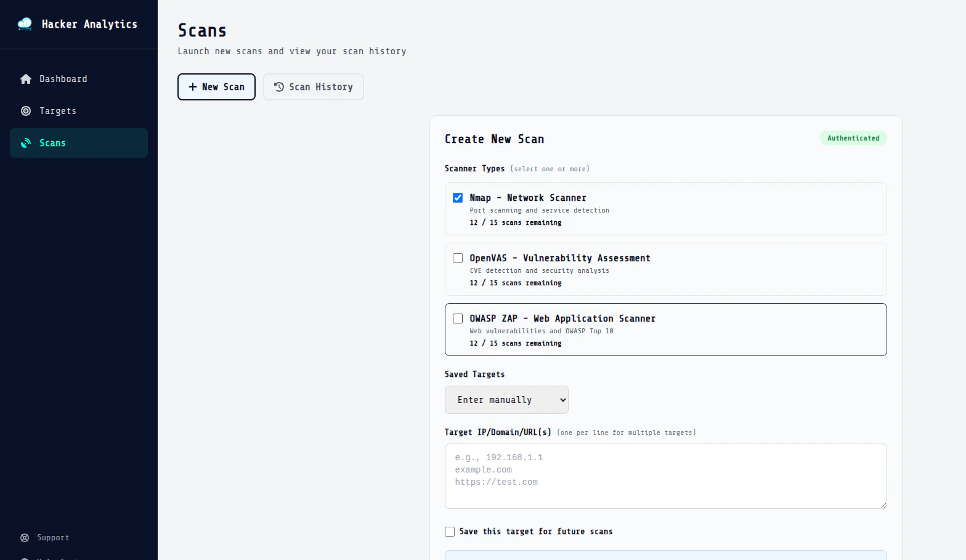Open Dashboard from the sidebar
This screenshot has width=966, height=560.
pyautogui.click(x=63, y=79)
